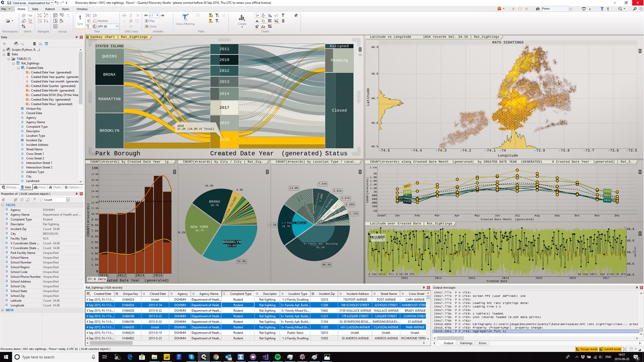This screenshot has width=644, height=362.
Task: Toggle the Play animation control
Action: pyautogui.click(x=150, y=21)
